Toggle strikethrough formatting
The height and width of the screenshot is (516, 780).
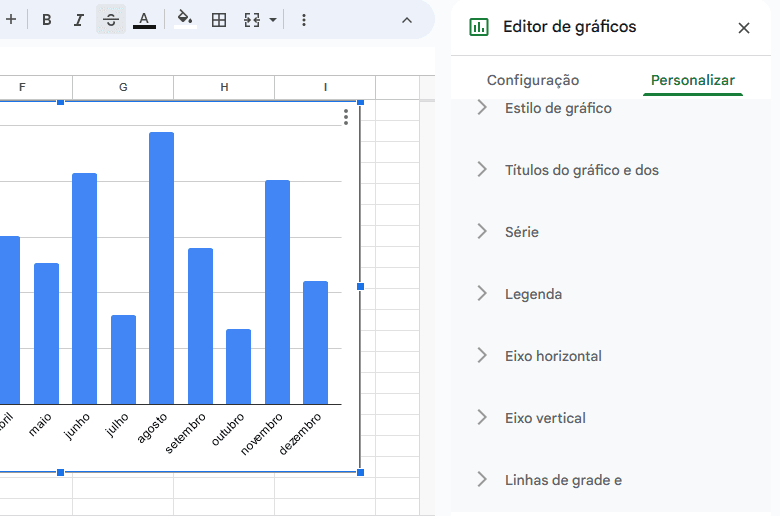click(x=111, y=20)
